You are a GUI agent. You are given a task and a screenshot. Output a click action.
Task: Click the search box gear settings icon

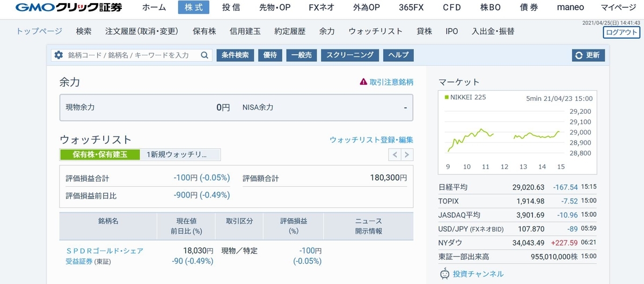[59, 55]
